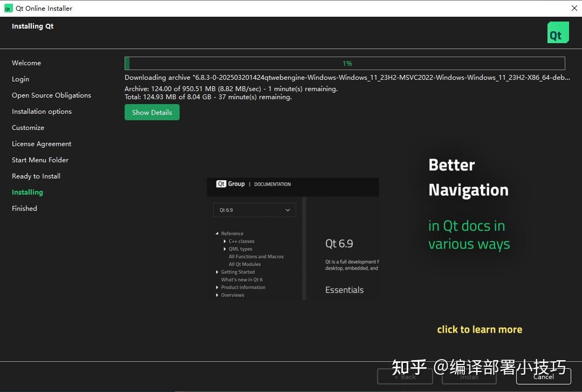The height and width of the screenshot is (392, 582).
Task: Close the Qt Online Installer window
Action: 574,8
